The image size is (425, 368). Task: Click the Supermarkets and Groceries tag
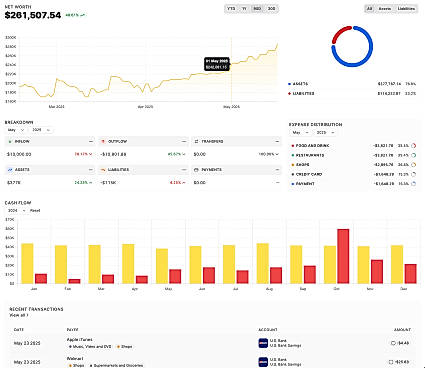(x=116, y=366)
